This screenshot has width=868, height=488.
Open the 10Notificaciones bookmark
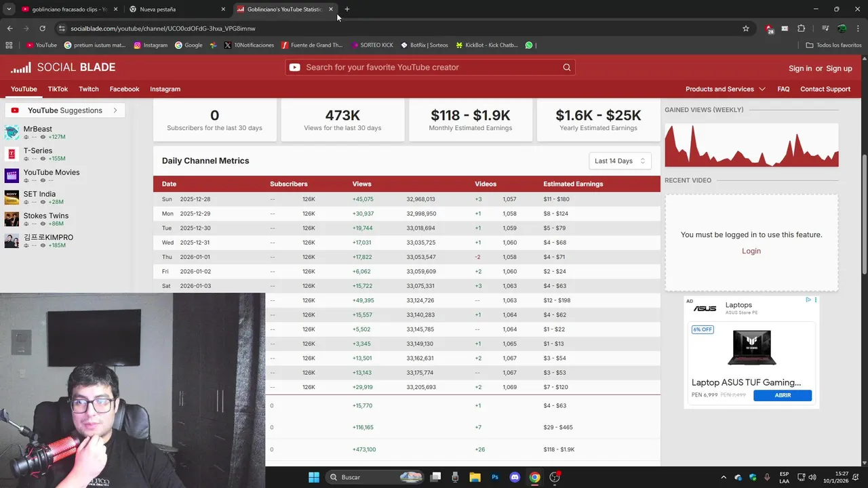(x=249, y=45)
